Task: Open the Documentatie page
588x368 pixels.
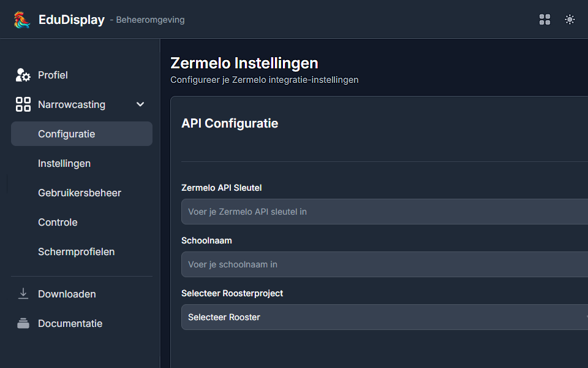Action: pos(70,323)
